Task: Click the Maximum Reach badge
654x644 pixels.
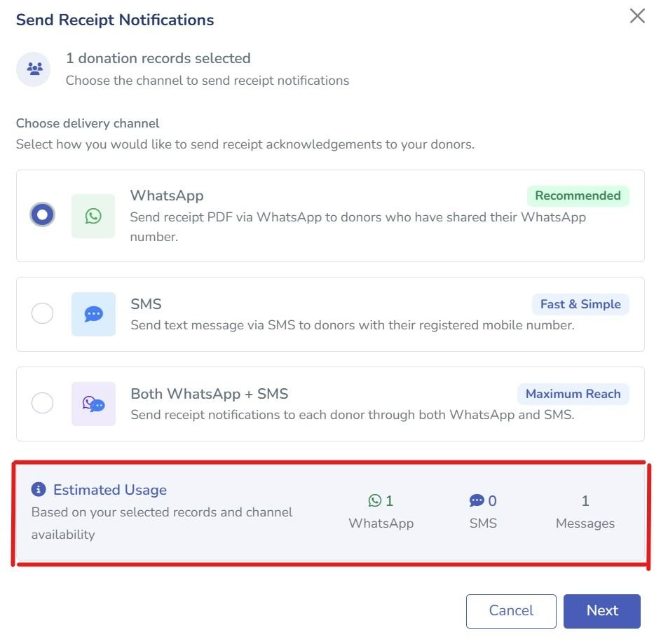Action: [573, 394]
